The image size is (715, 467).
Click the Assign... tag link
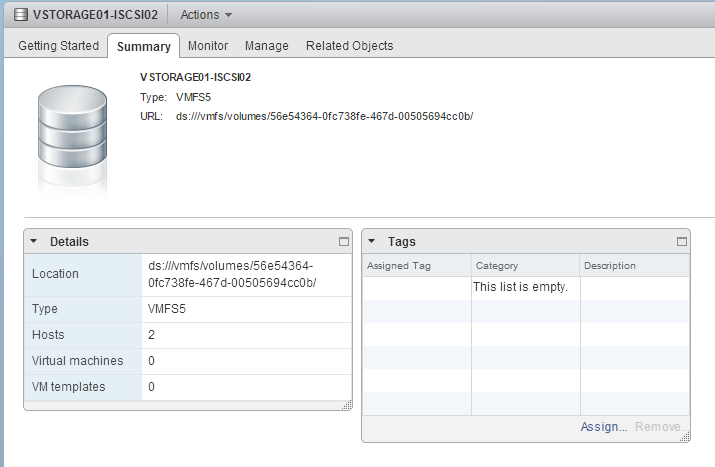(x=604, y=427)
